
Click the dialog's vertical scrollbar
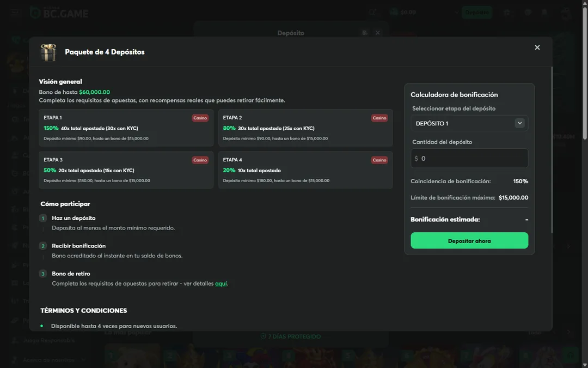pyautogui.click(x=551, y=150)
